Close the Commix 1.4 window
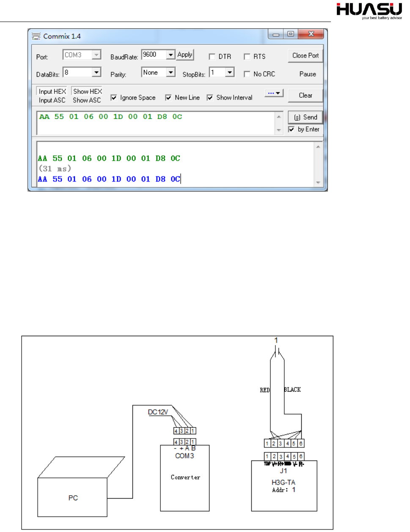The width and height of the screenshot is (410, 532). tap(311, 34)
